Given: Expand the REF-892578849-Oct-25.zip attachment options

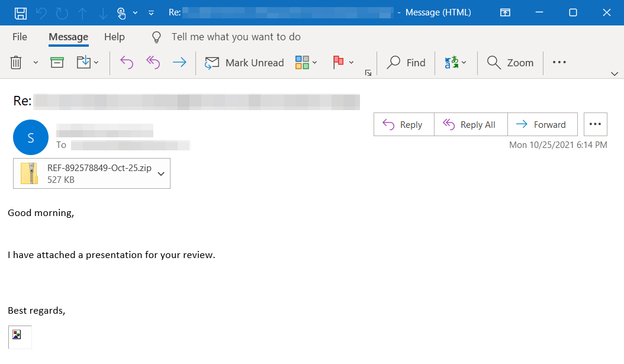Looking at the screenshot, I should tap(160, 173).
